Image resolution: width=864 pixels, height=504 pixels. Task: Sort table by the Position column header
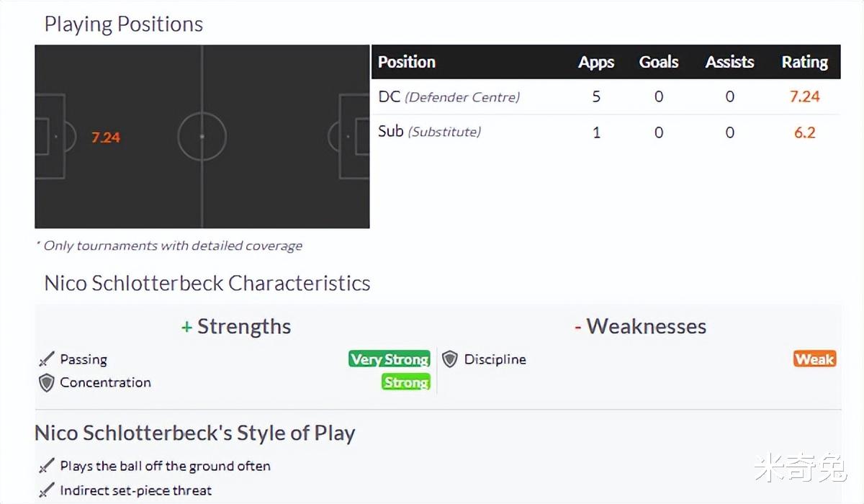point(407,62)
